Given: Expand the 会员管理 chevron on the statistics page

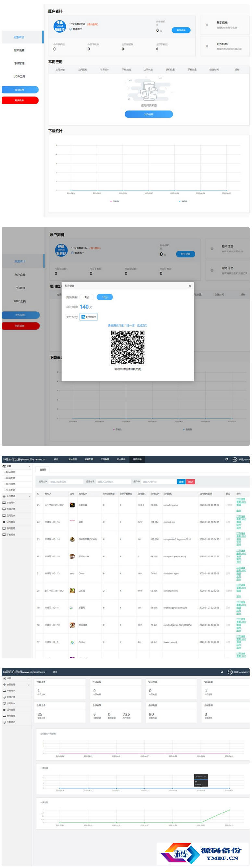Looking at the screenshot, I should point(29,685).
